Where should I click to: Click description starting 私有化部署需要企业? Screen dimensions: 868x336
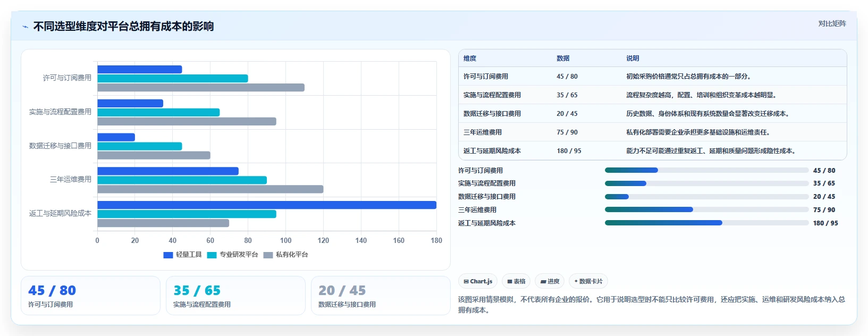[x=698, y=132]
